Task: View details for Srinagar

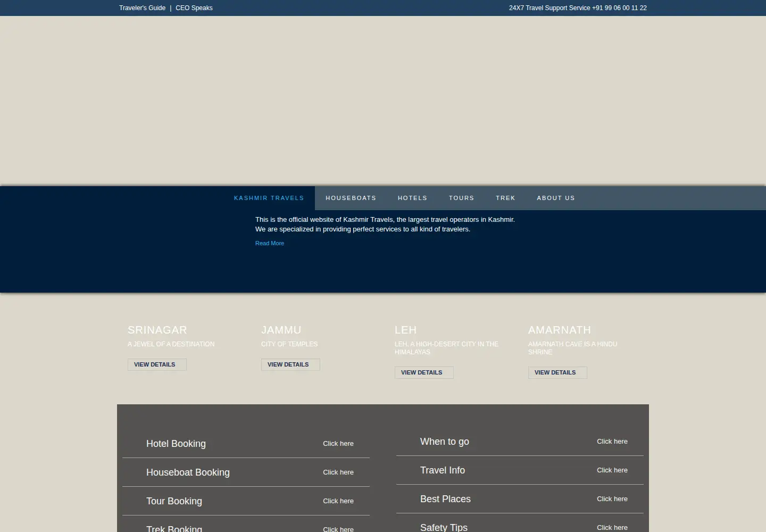Action: [x=157, y=364]
